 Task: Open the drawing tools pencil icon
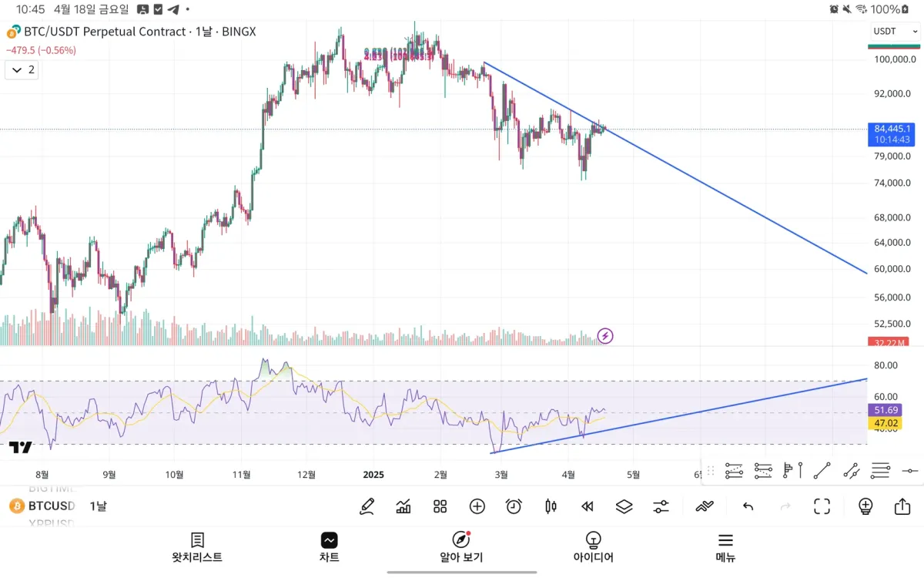coord(367,506)
